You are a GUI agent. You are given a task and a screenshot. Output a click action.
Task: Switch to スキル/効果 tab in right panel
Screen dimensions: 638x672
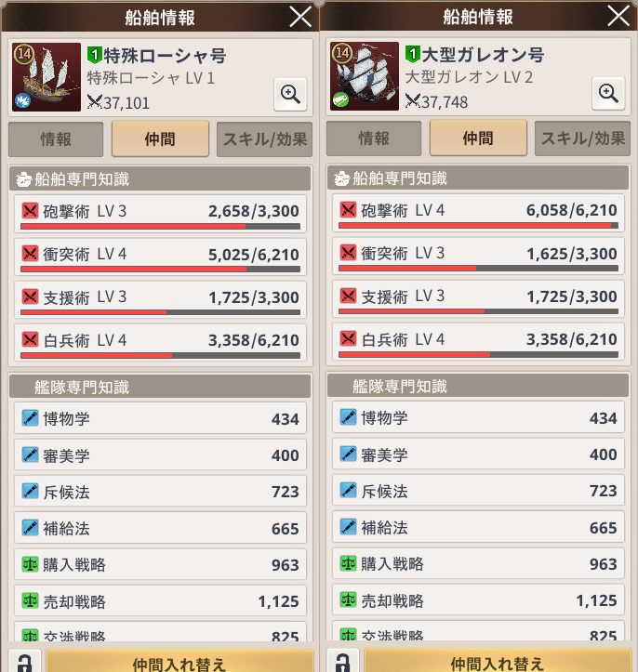(x=583, y=138)
